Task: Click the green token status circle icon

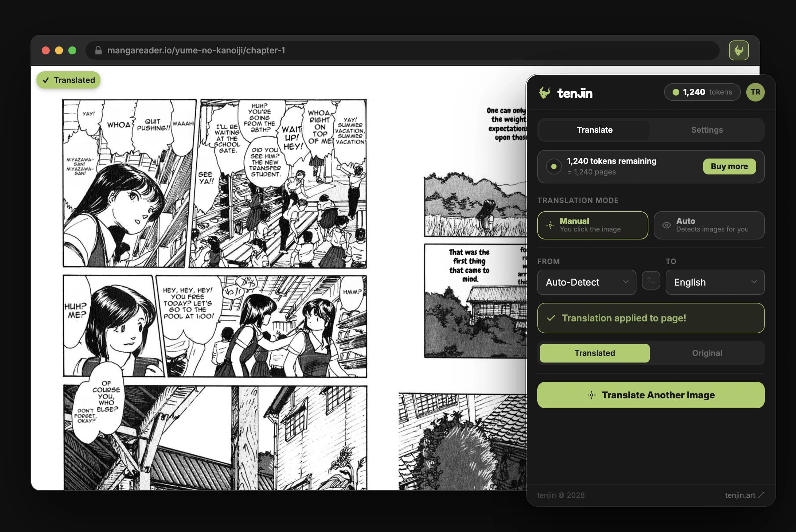Action: tap(554, 166)
